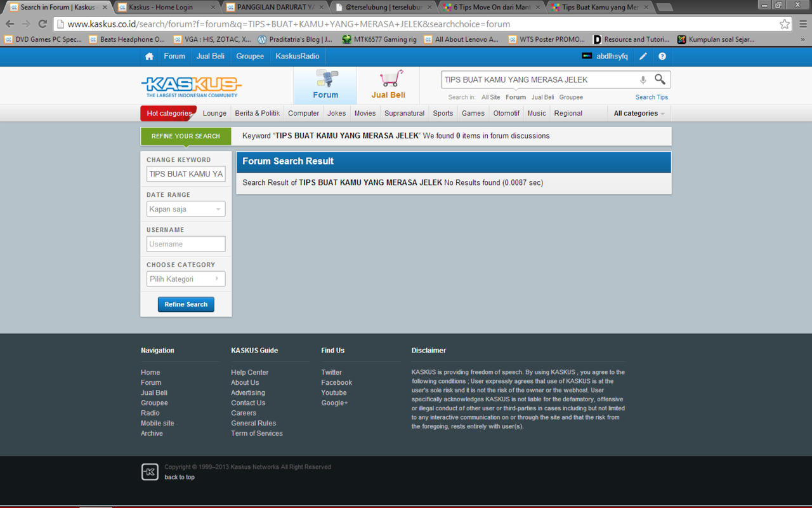Image resolution: width=812 pixels, height=508 pixels.
Task: Click the home icon in blue navbar
Action: click(149, 56)
